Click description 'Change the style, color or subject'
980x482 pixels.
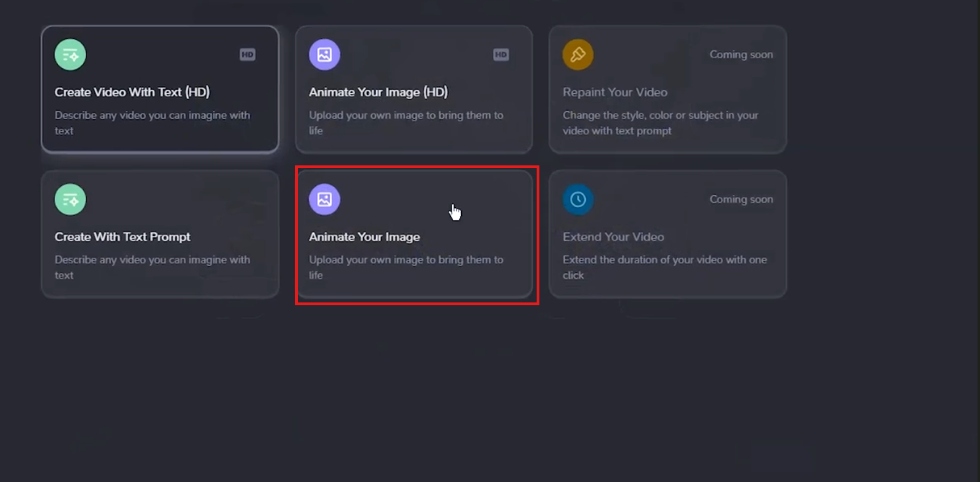pos(660,123)
